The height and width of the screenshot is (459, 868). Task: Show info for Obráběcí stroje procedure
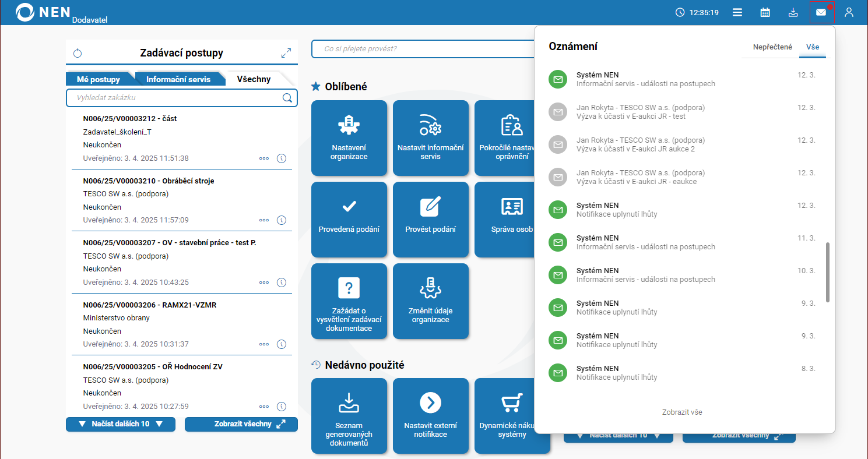point(281,220)
